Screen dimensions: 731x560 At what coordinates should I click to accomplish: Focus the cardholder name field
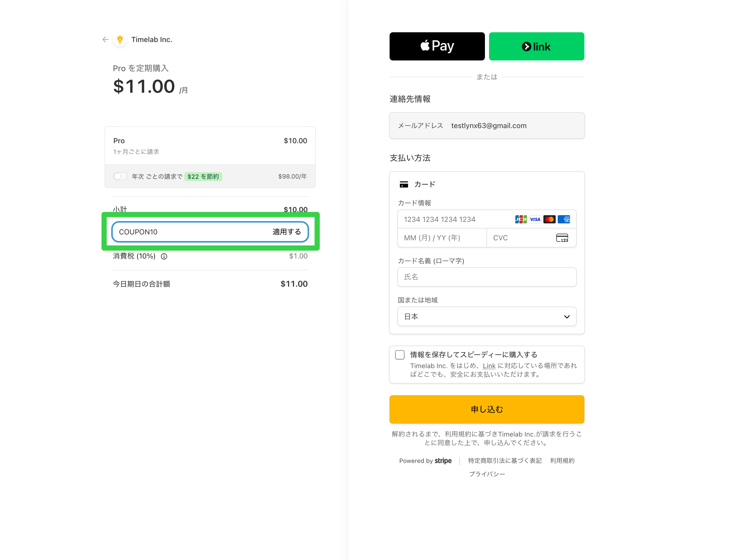(486, 277)
